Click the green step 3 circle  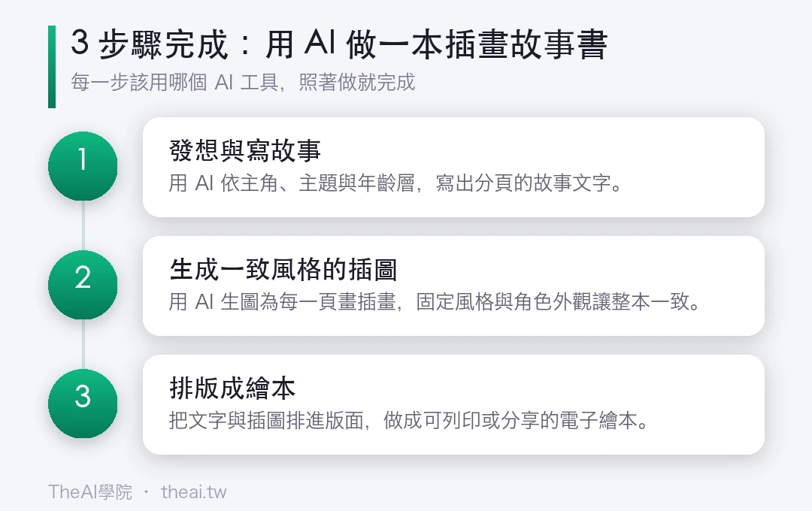(x=83, y=404)
